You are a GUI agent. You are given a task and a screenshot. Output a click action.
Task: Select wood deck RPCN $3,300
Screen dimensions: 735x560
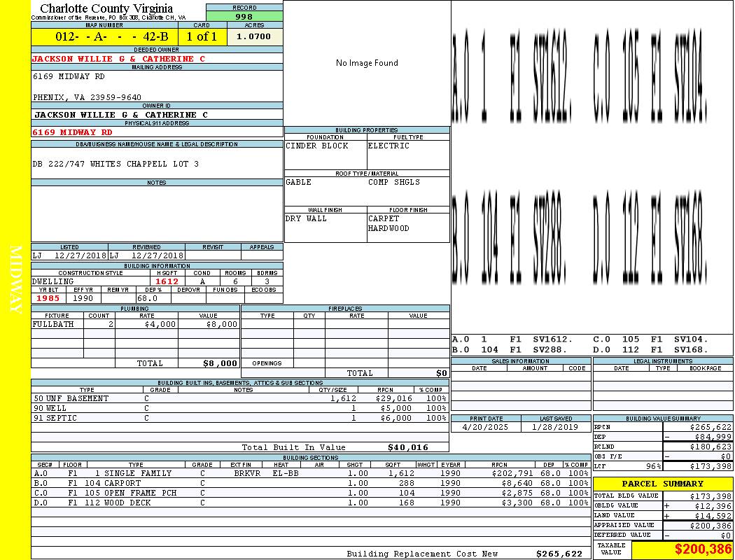(517, 503)
